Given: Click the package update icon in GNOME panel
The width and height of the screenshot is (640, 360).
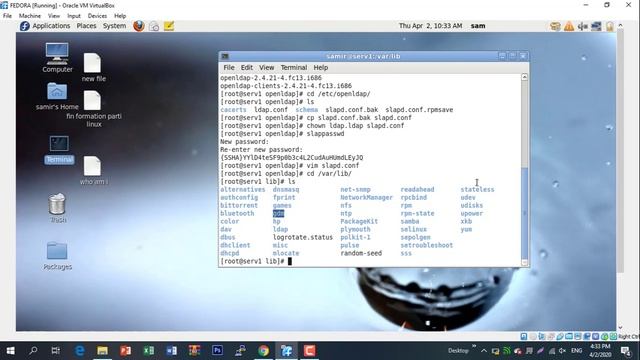Looking at the screenshot, I should [x=555, y=26].
